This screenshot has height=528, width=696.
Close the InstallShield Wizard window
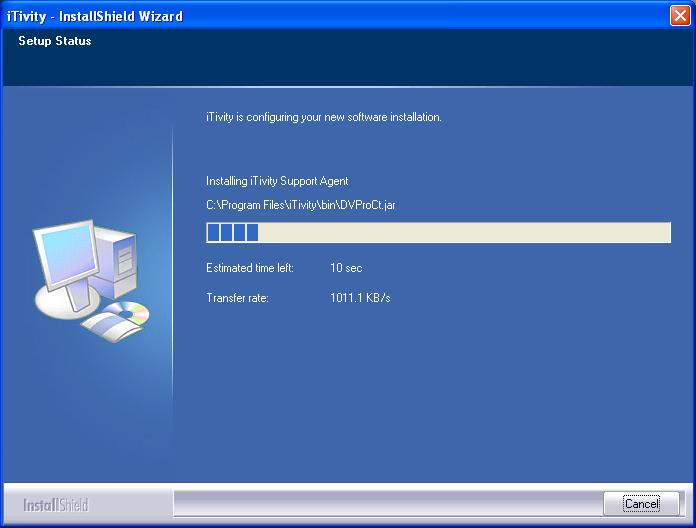point(679,16)
